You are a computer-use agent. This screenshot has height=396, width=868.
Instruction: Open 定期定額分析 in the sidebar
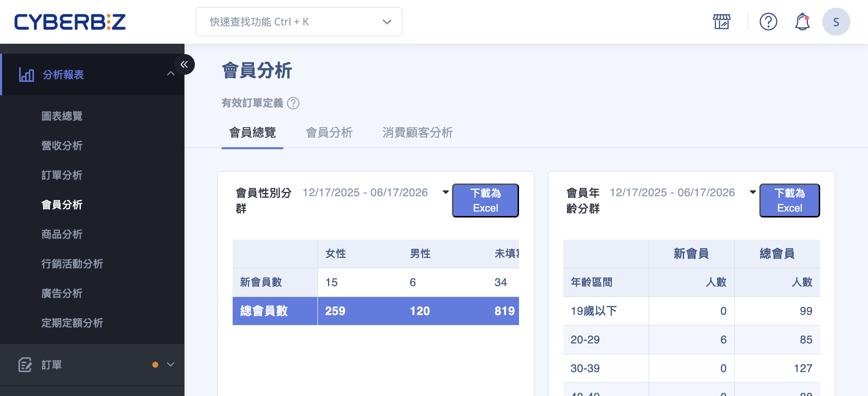72,323
